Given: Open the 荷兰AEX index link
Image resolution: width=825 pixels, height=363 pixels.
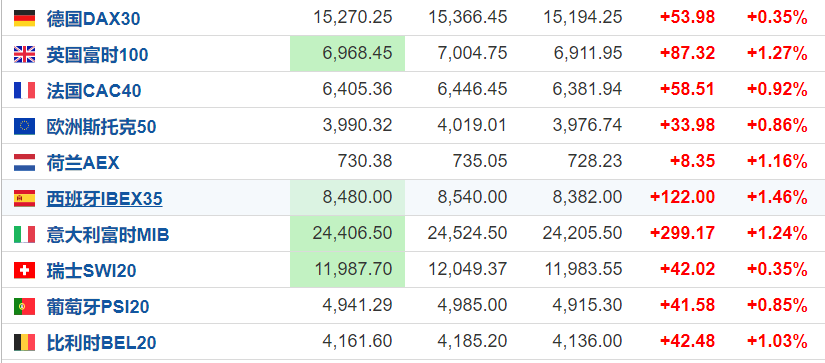Looking at the screenshot, I should click(83, 163).
